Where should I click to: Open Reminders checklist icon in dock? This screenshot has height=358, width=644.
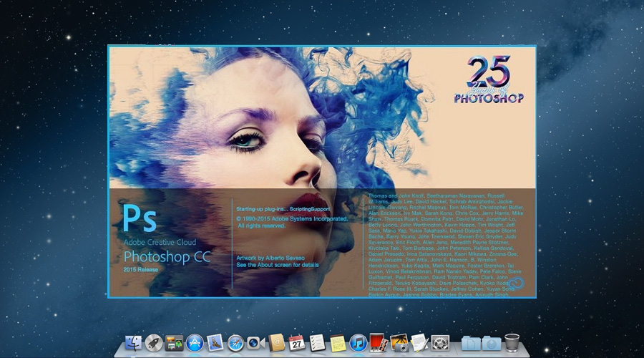317,343
